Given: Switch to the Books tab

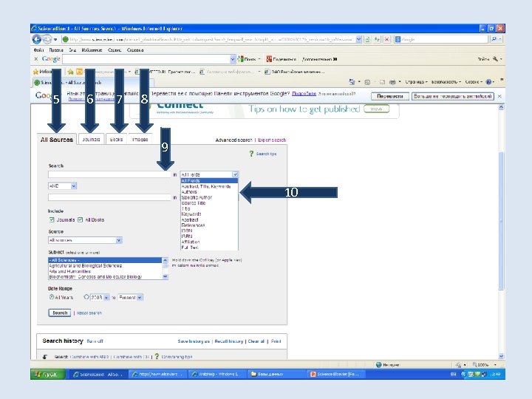Looking at the screenshot, I should pyautogui.click(x=116, y=140).
